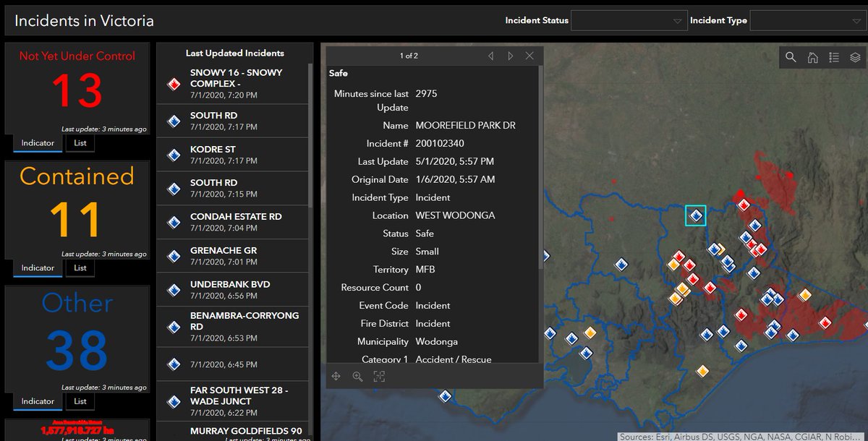Select Indicator tab under Contained card

[38, 268]
